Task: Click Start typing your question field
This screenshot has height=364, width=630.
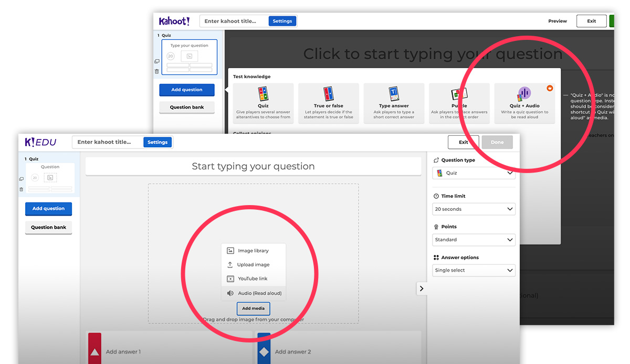Action: point(254,166)
